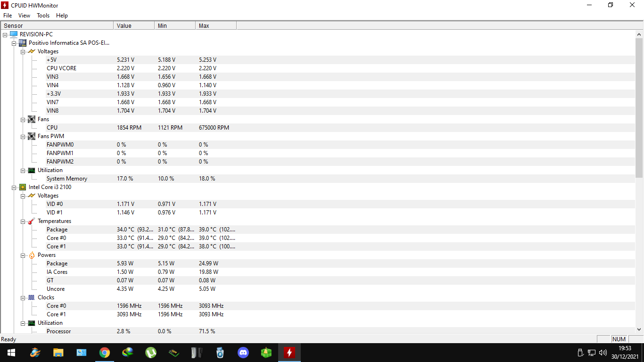Click the NUM indicator in status bar
This screenshot has height=362, width=644.
tap(619, 339)
